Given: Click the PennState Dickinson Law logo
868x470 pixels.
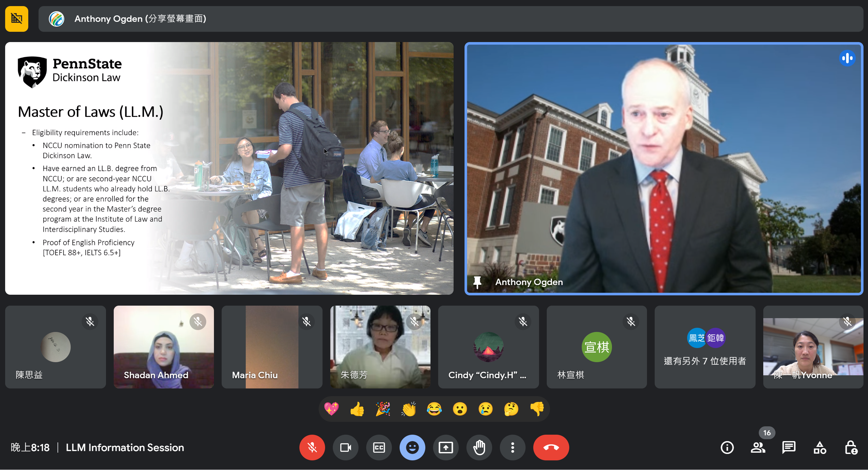Looking at the screenshot, I should point(70,72).
